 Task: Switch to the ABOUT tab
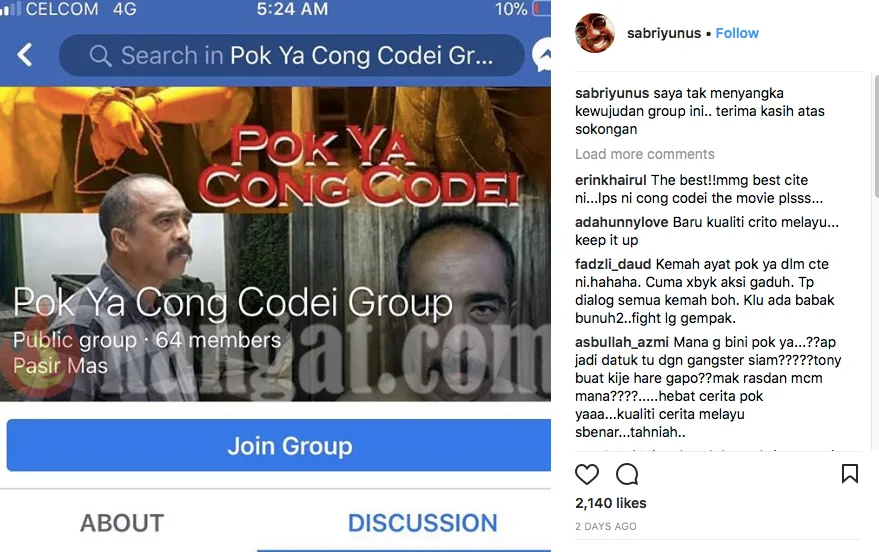[x=122, y=523]
